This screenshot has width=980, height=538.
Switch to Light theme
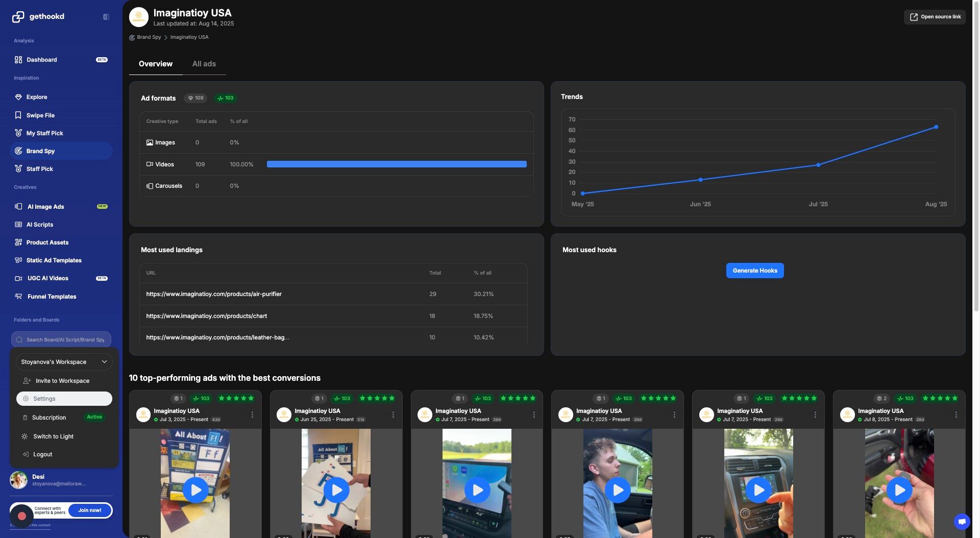tap(53, 436)
